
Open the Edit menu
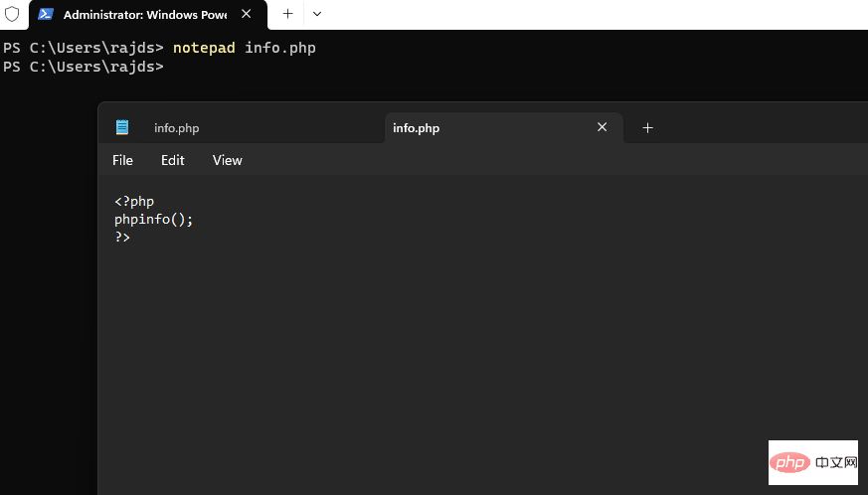pyautogui.click(x=173, y=160)
